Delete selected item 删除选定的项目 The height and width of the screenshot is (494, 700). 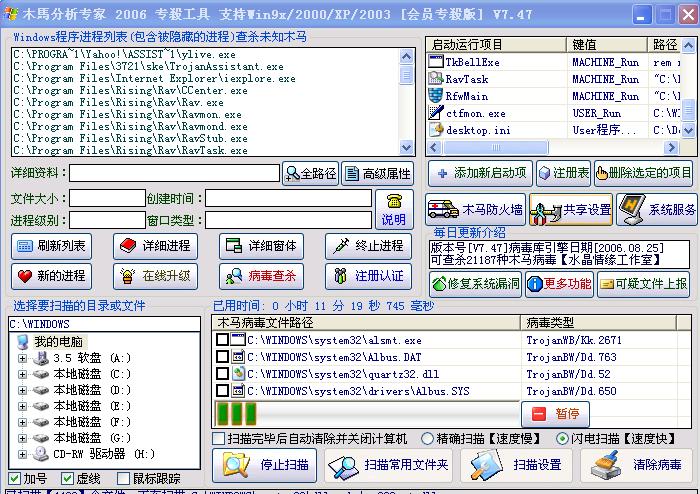point(644,173)
